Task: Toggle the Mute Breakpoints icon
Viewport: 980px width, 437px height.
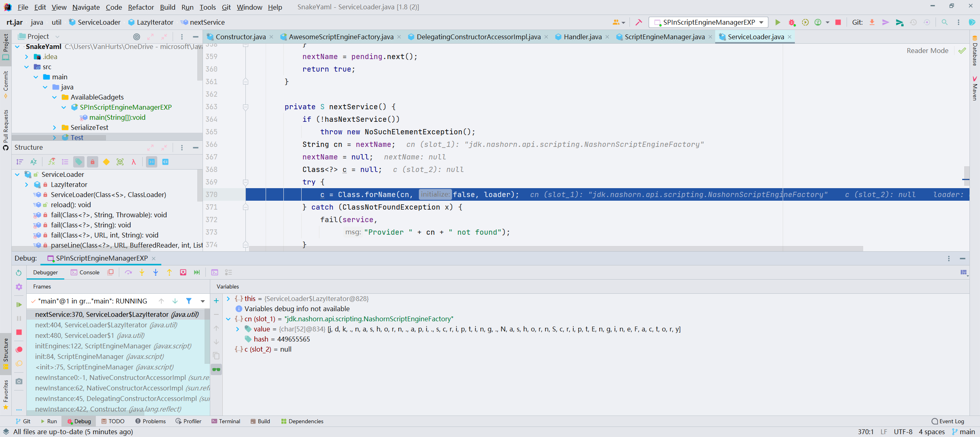Action: click(19, 364)
